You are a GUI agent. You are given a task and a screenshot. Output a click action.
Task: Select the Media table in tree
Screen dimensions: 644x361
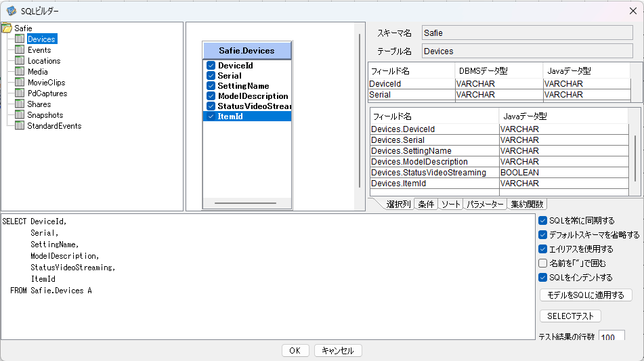(38, 72)
